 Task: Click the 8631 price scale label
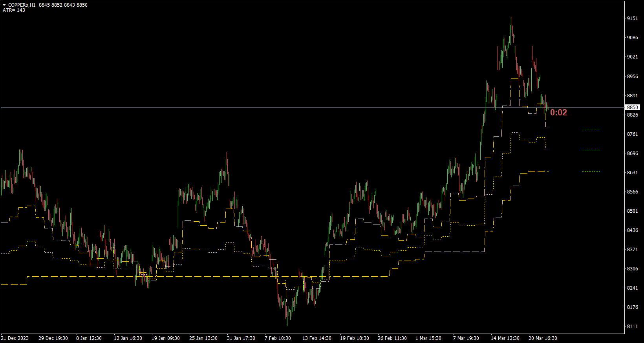pyautogui.click(x=632, y=173)
